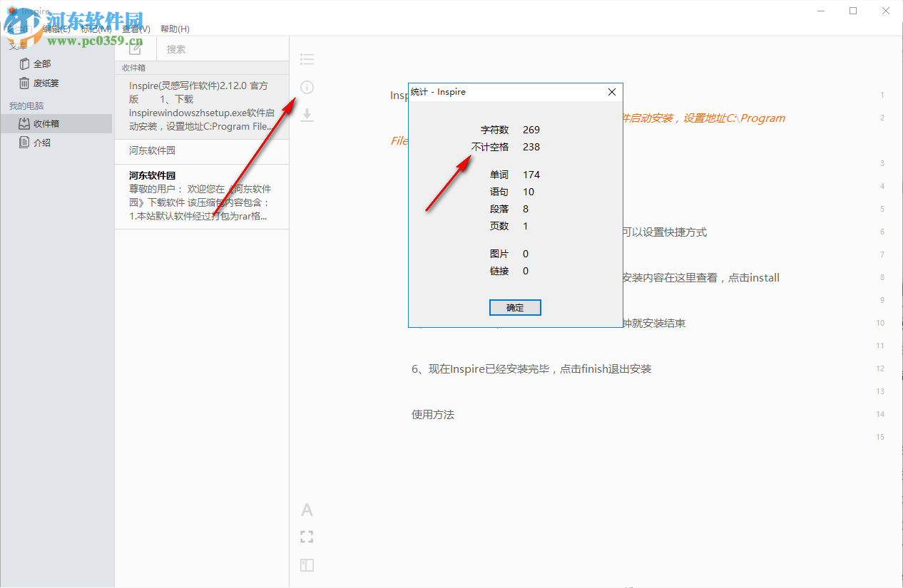Open the 编辑(E) menu
Image resolution: width=903 pixels, height=588 pixels.
point(56,29)
